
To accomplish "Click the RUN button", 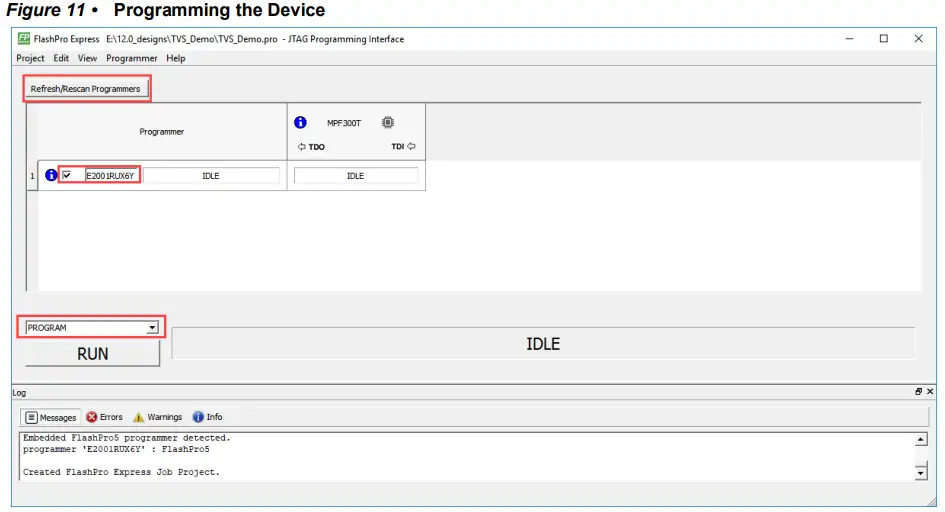I will 92,354.
